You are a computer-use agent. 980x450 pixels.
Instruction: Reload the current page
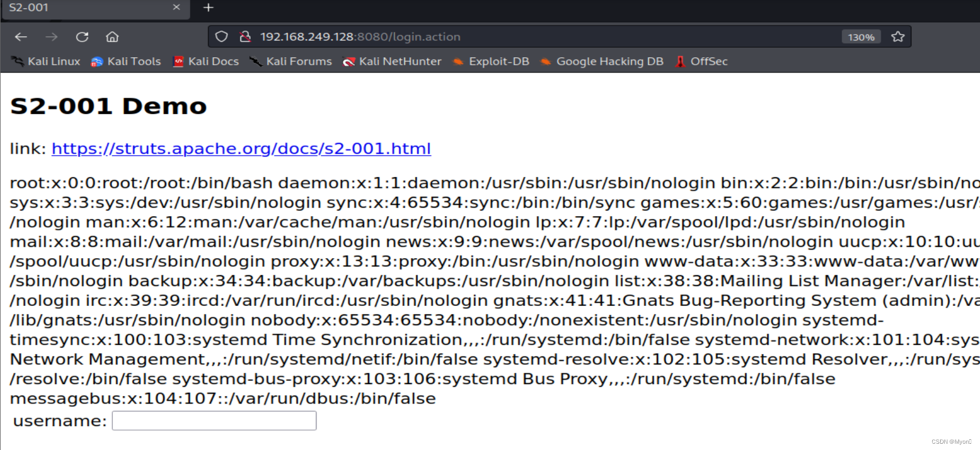82,37
